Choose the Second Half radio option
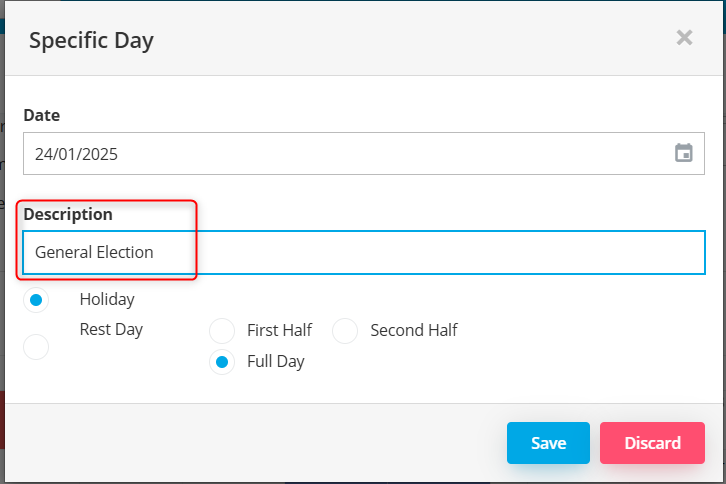Screen dimensions: 726x484 [x=345, y=331]
